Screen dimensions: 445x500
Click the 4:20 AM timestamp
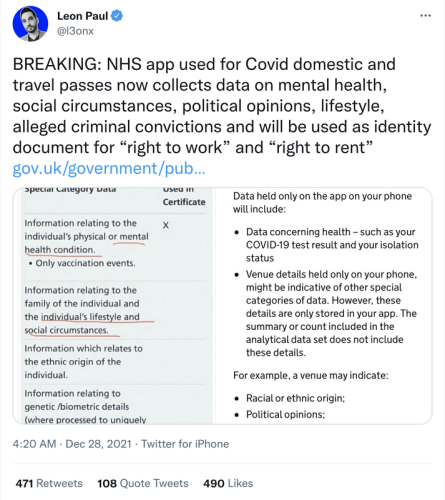(34, 444)
